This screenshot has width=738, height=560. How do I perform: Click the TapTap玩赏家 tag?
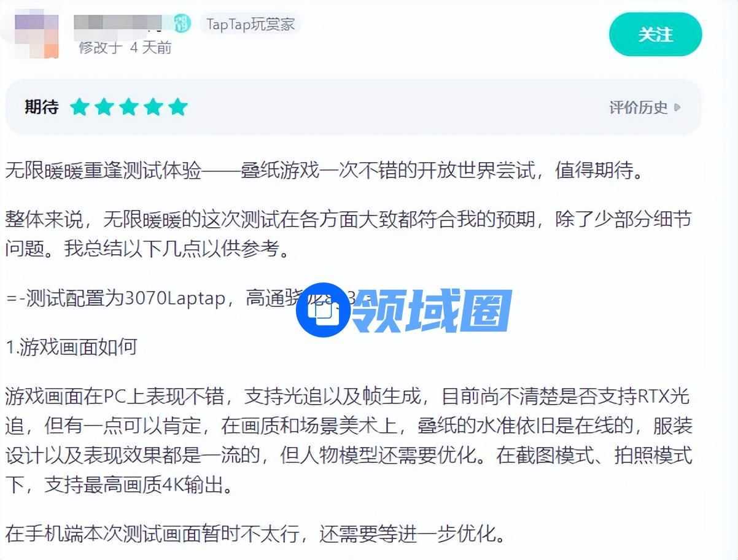point(251,24)
